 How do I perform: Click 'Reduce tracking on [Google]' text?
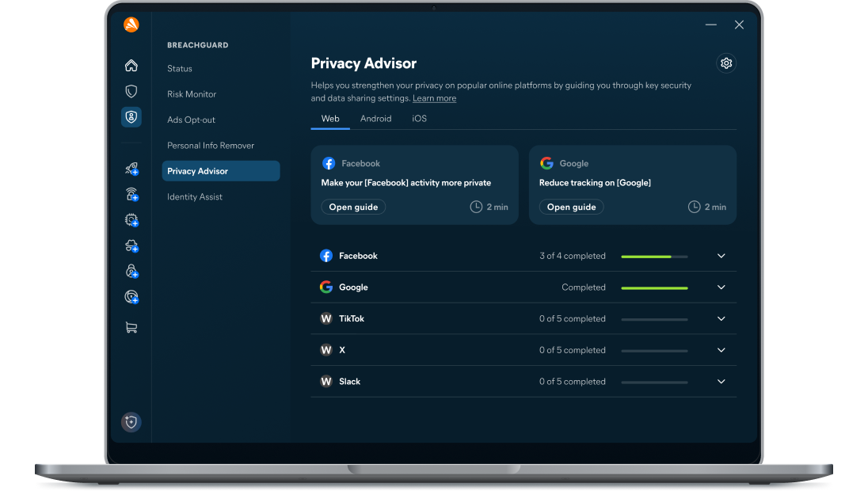pyautogui.click(x=595, y=183)
